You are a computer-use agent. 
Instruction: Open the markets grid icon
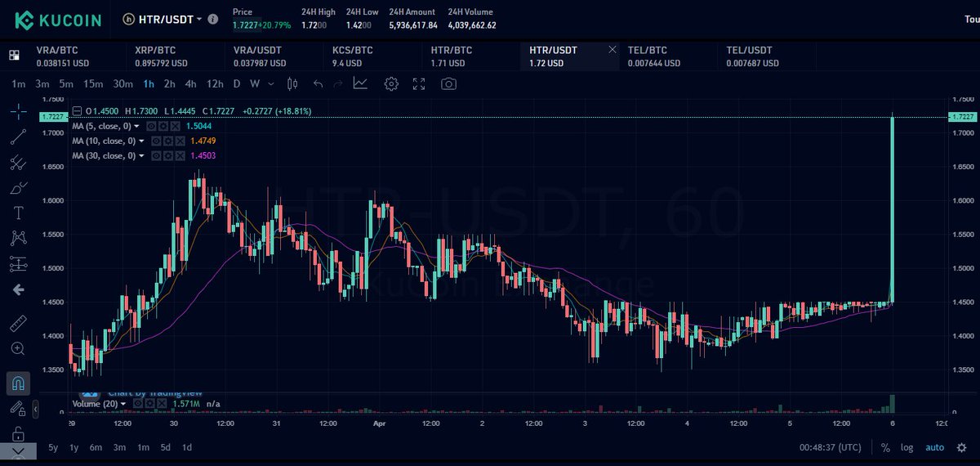[14, 56]
